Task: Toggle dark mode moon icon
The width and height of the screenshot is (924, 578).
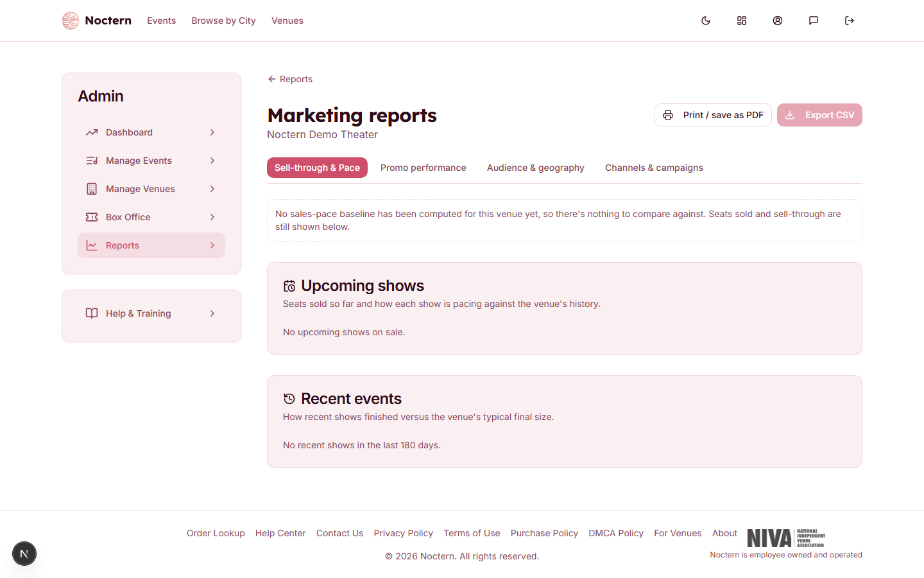Action: tap(706, 21)
